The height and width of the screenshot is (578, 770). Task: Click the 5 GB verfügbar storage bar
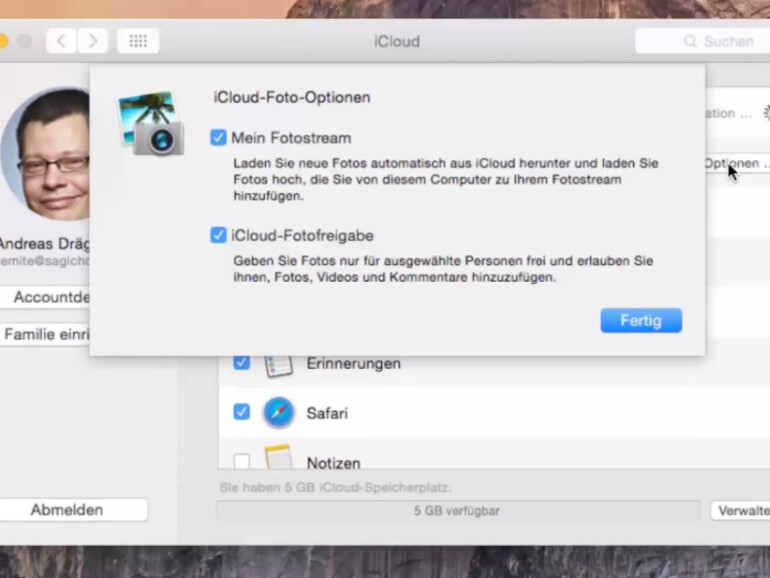point(458,511)
